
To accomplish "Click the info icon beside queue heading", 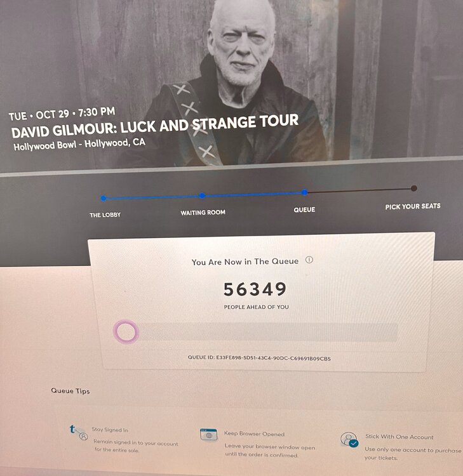I will [309, 260].
